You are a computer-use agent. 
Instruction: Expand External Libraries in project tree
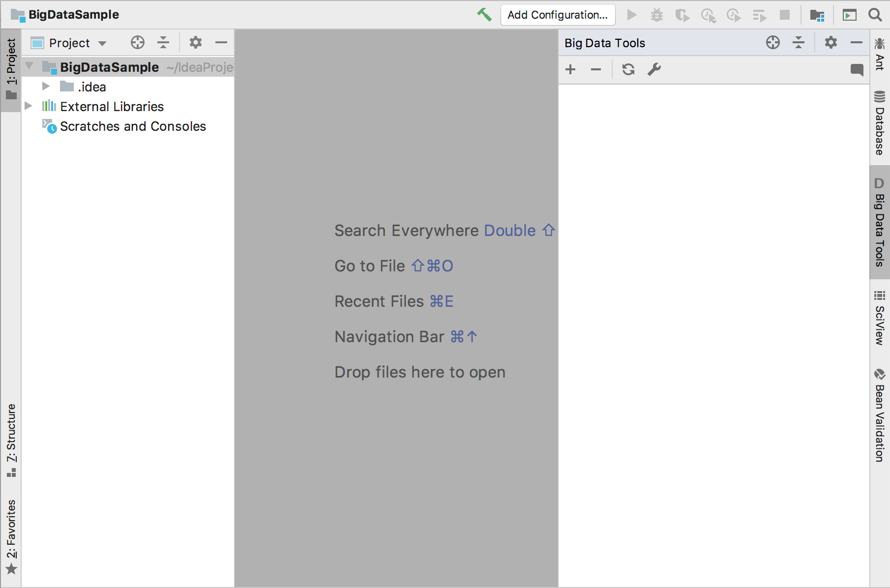[x=28, y=106]
